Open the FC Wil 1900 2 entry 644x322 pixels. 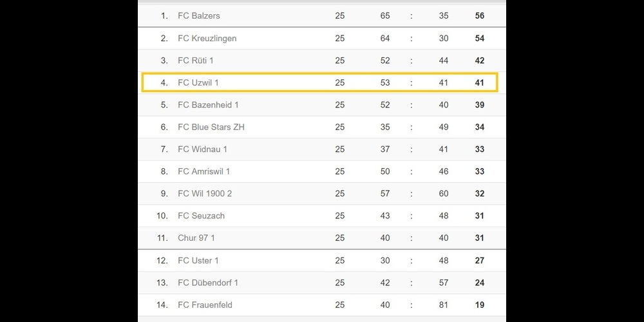(x=205, y=193)
